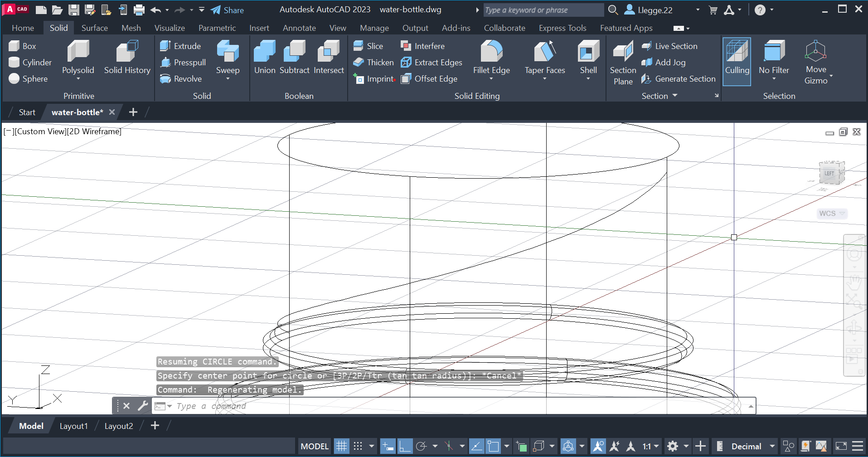Start the Presspull command
Screen dimensions: 868x457
point(183,62)
